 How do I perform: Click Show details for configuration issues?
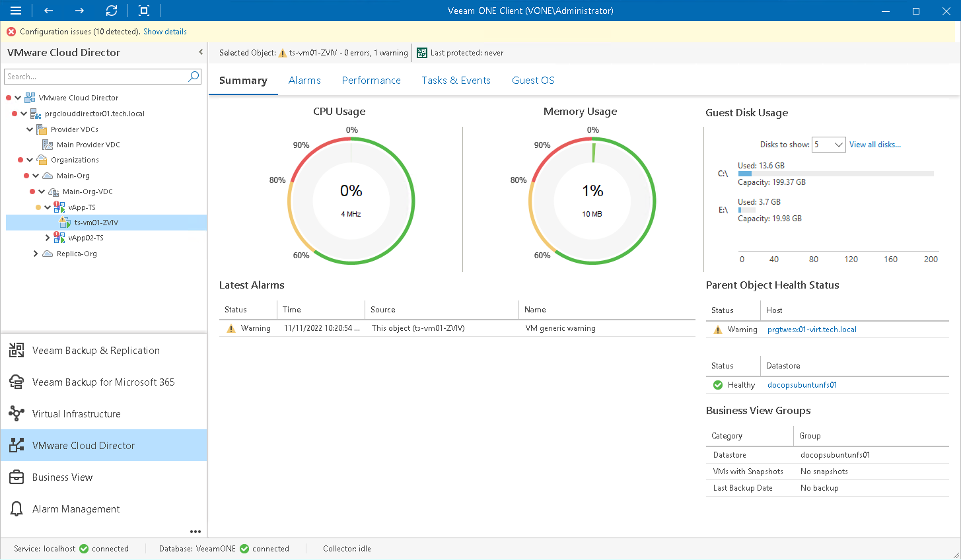pyautogui.click(x=164, y=31)
